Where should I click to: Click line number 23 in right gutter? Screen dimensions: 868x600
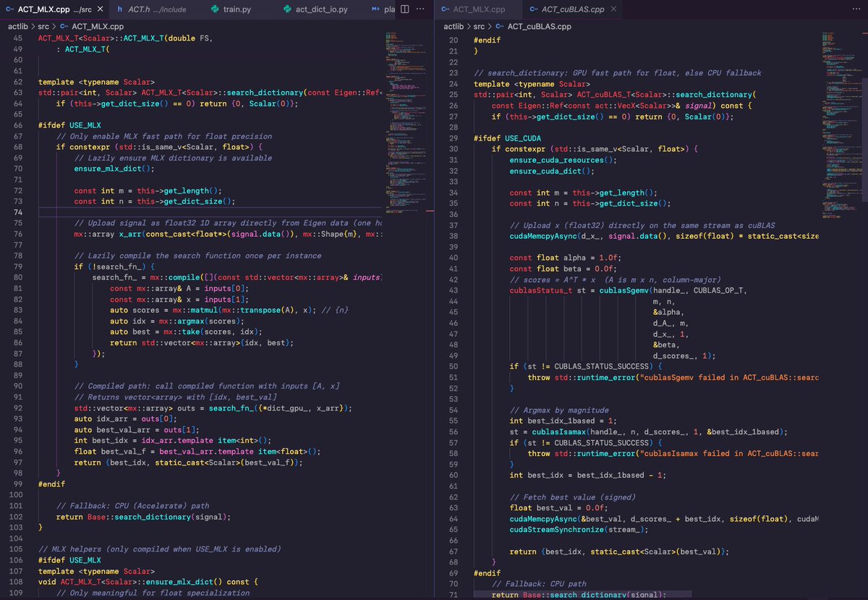[x=454, y=73]
